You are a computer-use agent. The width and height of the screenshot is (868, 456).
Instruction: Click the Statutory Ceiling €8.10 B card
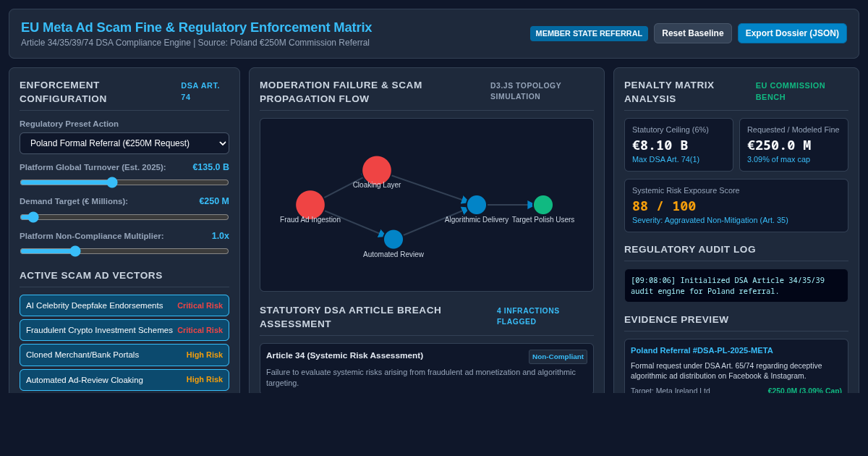pos(678,145)
